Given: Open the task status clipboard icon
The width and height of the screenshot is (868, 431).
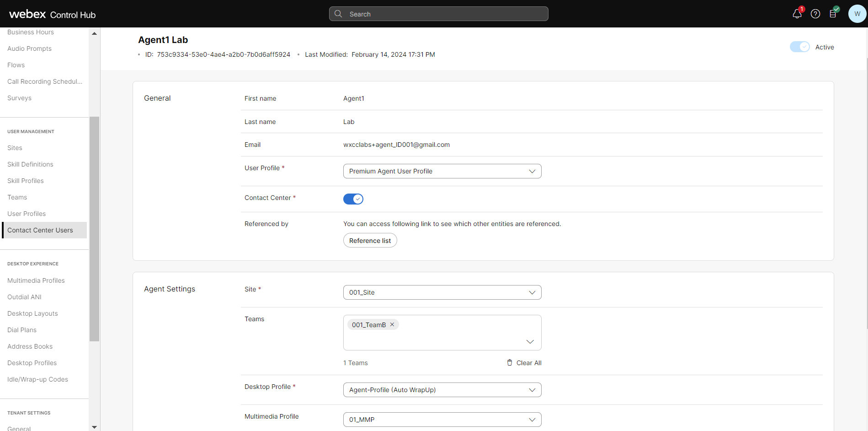Looking at the screenshot, I should coord(833,14).
